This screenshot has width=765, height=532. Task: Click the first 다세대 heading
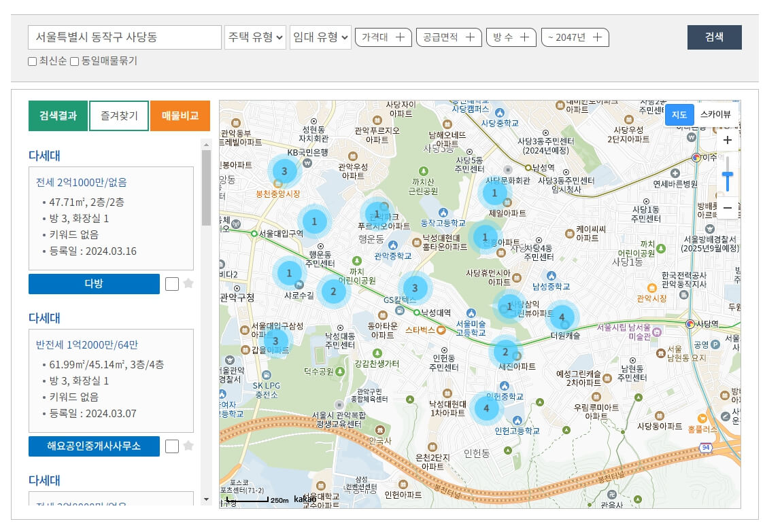click(44, 156)
